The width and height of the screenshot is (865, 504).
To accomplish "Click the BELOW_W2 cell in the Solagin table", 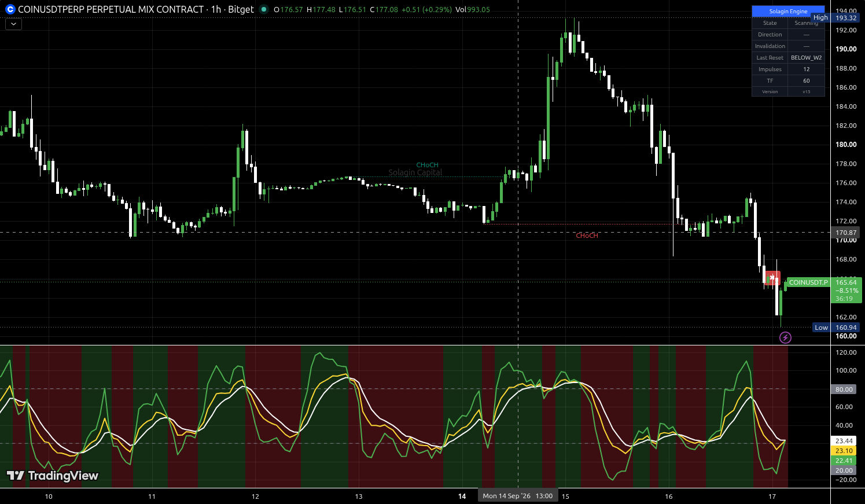I will click(806, 58).
